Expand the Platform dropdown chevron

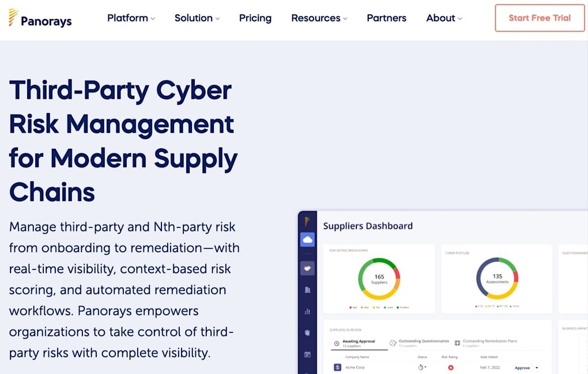[x=153, y=19]
